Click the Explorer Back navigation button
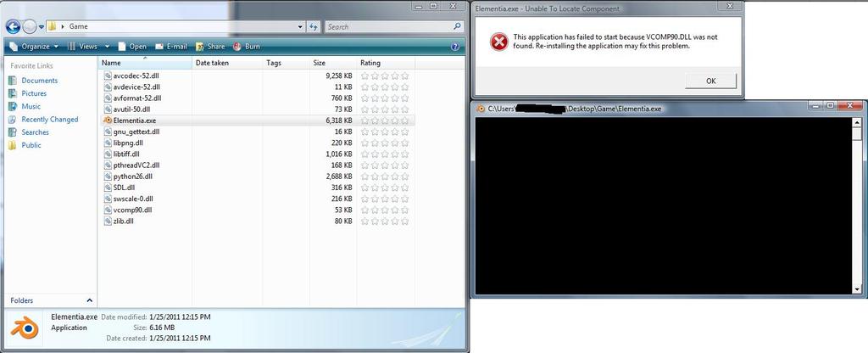 [x=13, y=26]
